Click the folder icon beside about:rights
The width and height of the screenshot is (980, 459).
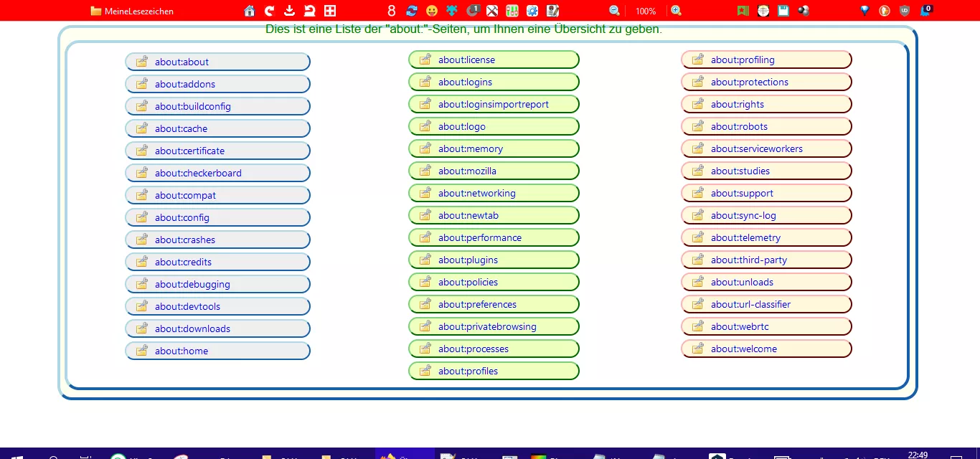[x=698, y=103]
